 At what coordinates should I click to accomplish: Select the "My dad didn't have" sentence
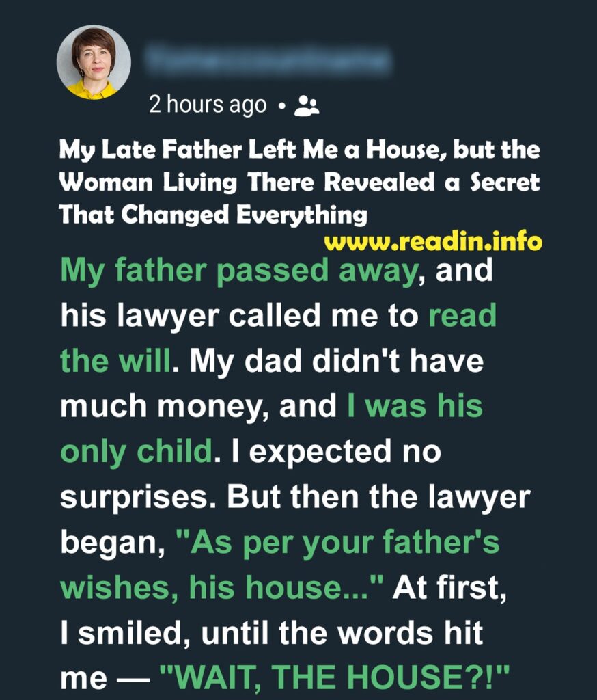pyautogui.click(x=337, y=362)
